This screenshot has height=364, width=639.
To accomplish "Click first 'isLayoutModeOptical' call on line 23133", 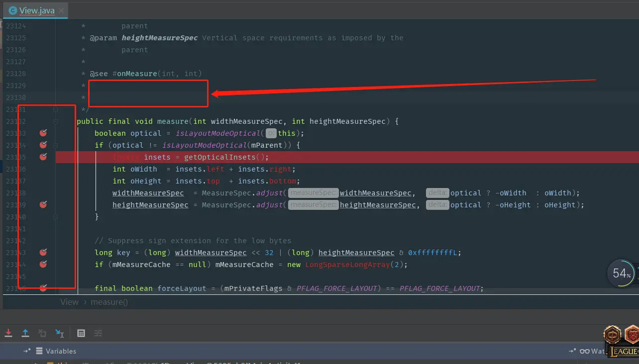I will coord(218,133).
